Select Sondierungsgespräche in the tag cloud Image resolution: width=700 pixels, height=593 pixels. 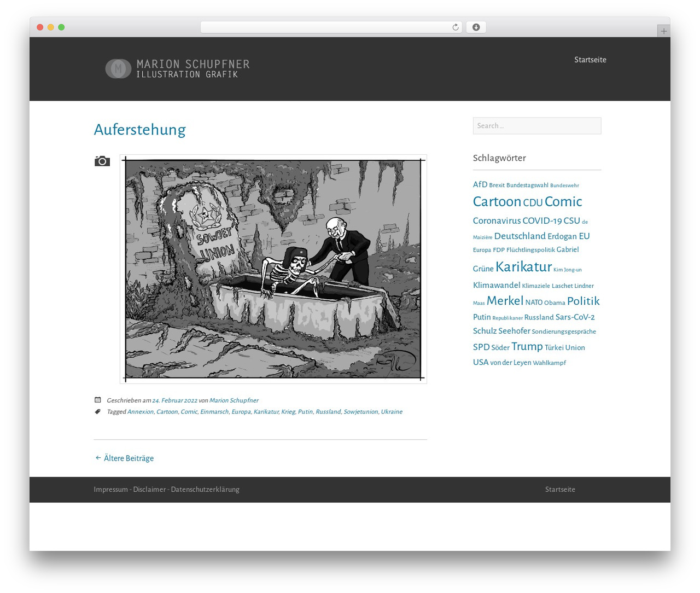tap(564, 332)
